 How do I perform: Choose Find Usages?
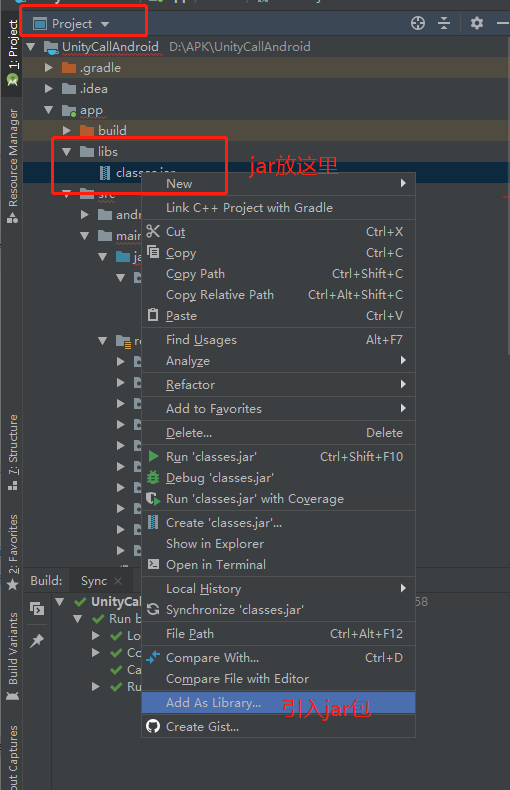pos(279,340)
